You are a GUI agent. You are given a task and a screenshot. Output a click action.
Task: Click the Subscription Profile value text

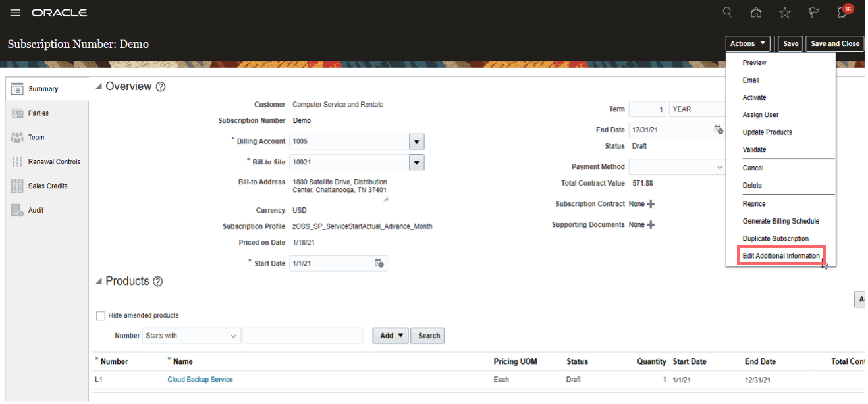pos(362,226)
